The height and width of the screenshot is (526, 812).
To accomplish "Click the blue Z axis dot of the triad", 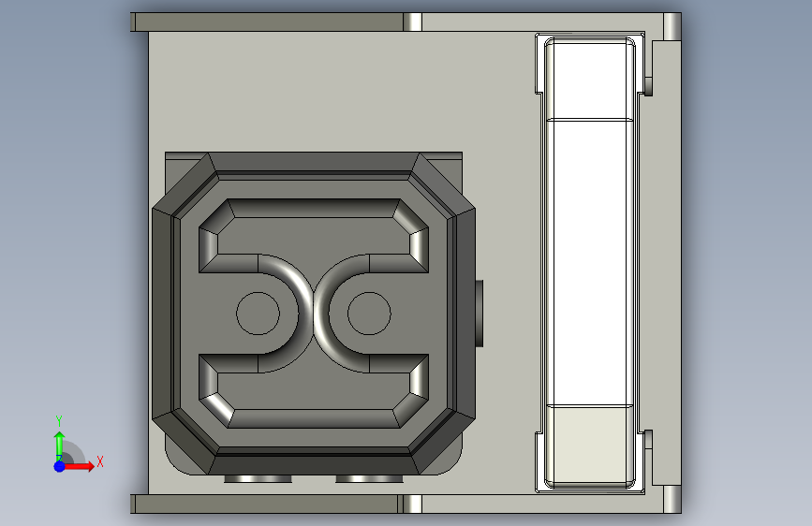I will (x=60, y=466).
